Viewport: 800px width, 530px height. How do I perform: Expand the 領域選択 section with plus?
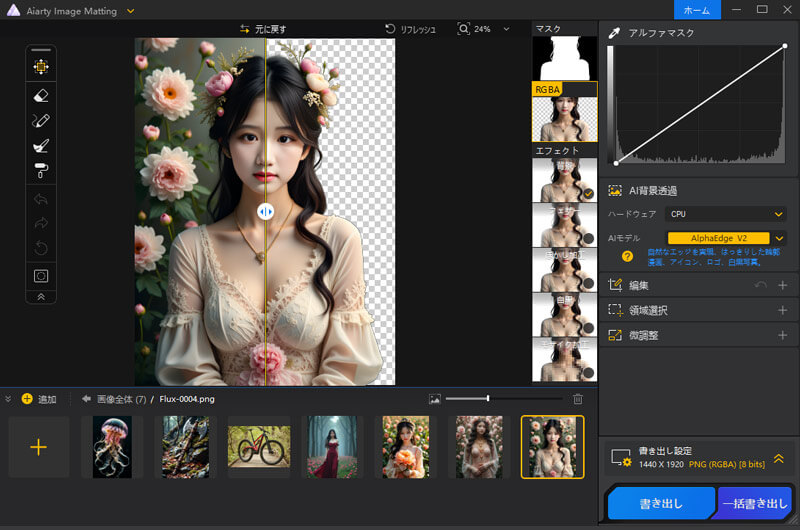(783, 310)
